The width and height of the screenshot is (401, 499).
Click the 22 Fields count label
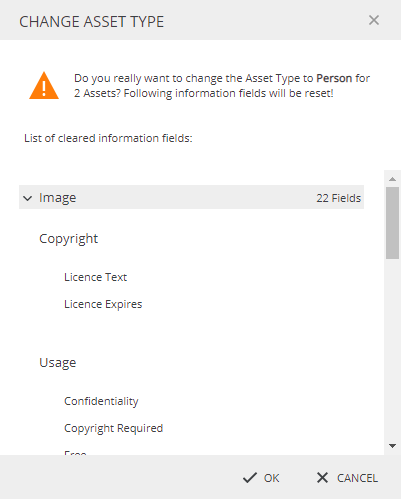pos(338,198)
